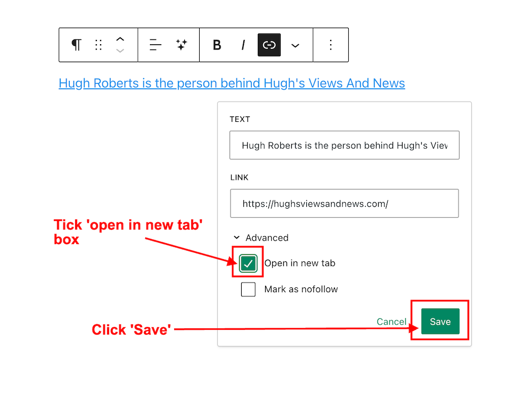Click the Hugh Roberts hyperlink text
532x398 pixels.
232,84
